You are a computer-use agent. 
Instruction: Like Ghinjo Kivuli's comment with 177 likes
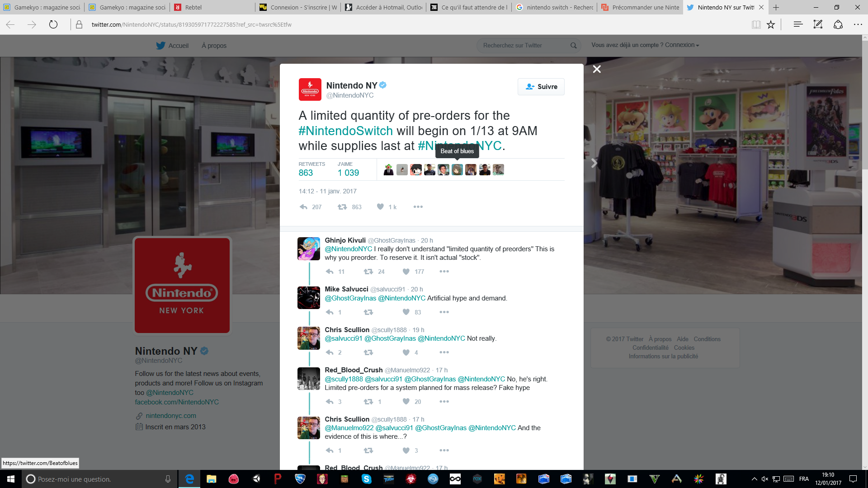(x=406, y=272)
